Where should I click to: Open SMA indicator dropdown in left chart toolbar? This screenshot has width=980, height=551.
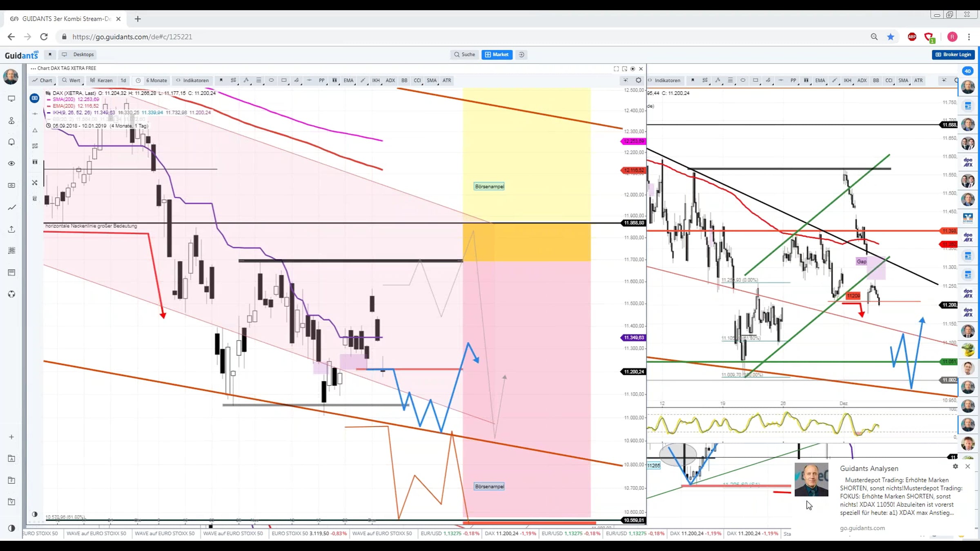coord(432,80)
